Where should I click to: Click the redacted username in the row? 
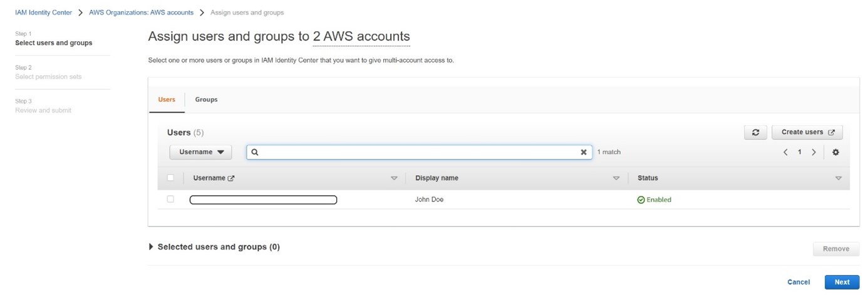(263, 200)
